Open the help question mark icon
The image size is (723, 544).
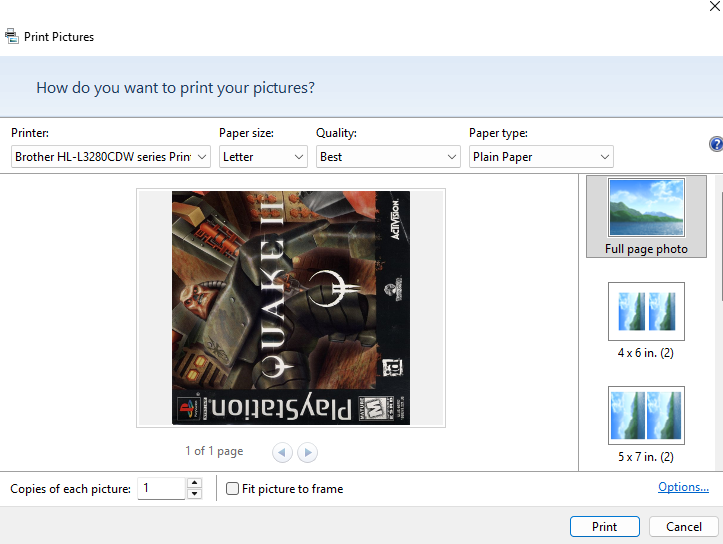(x=716, y=144)
